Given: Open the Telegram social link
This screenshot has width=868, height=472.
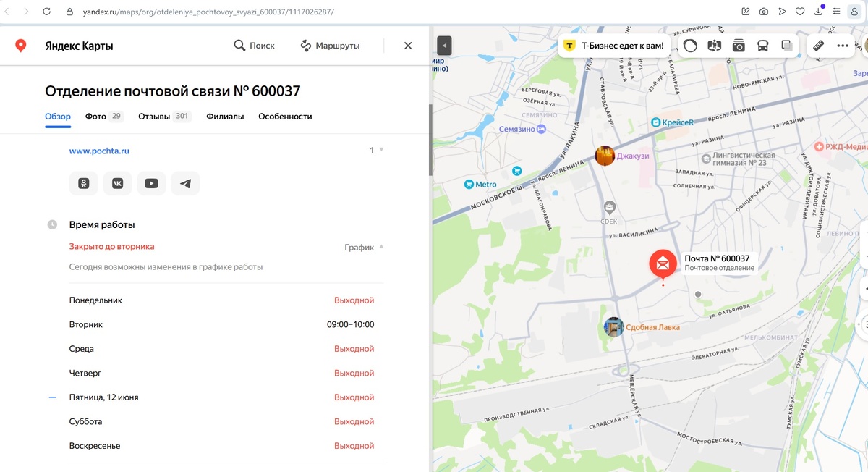Looking at the screenshot, I should click(x=185, y=183).
